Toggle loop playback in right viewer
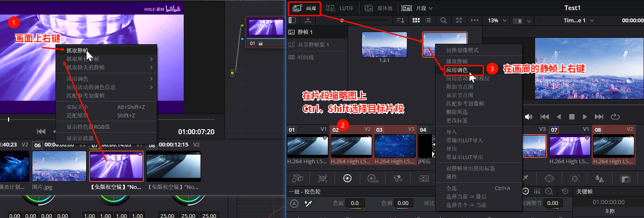The image size is (644, 218). (x=615, y=117)
